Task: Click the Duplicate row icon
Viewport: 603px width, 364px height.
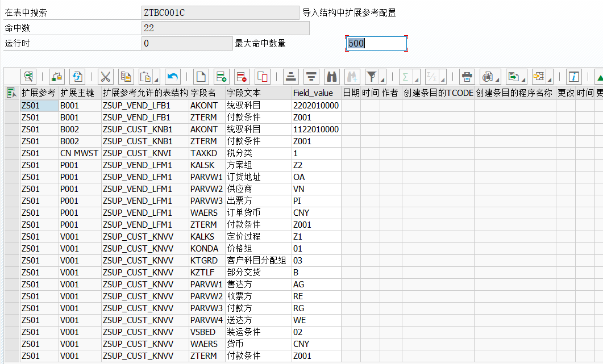Action: click(262, 77)
